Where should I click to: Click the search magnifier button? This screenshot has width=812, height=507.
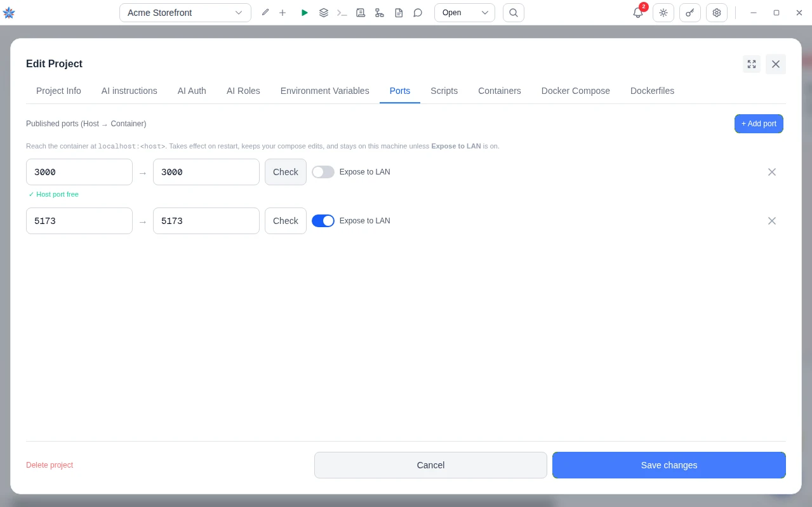pos(514,13)
